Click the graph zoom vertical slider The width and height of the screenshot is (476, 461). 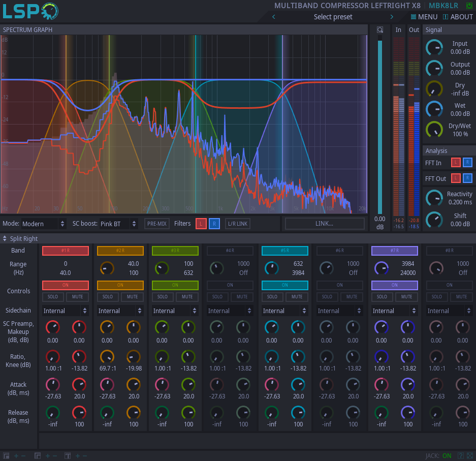(x=379, y=127)
